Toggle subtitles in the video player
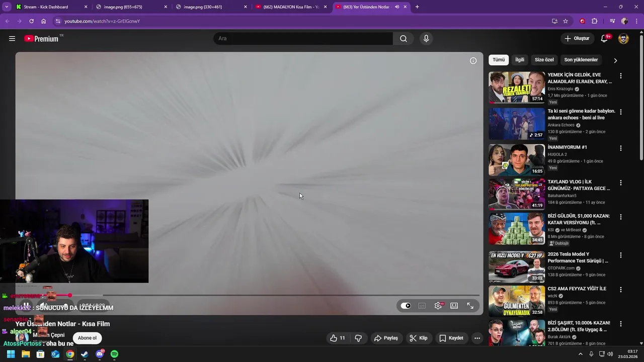This screenshot has width=644, height=362. point(422,306)
